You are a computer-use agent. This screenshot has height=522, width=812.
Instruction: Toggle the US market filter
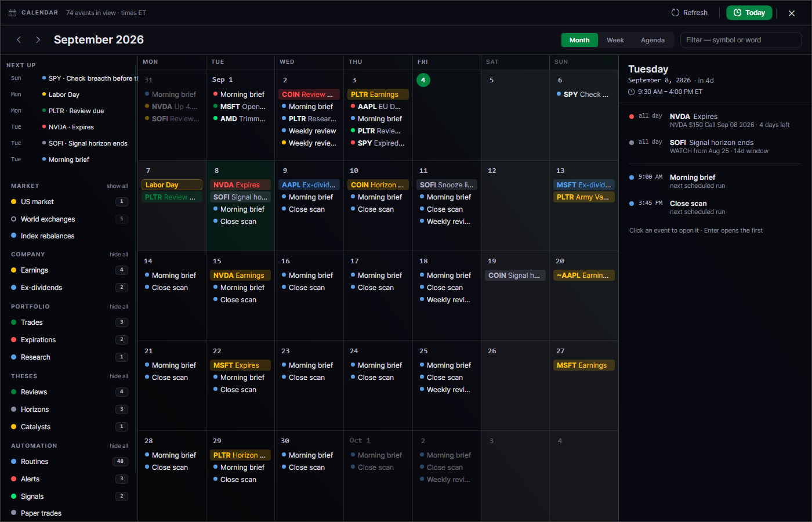69,202
